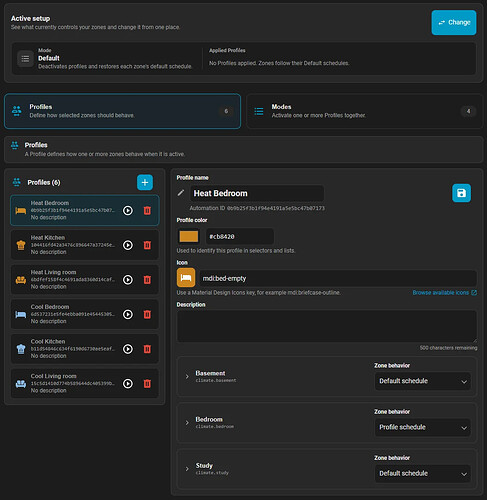Screen dimensions: 487x500
Task: Open Study Zone behavior dropdown
Action: click(423, 473)
